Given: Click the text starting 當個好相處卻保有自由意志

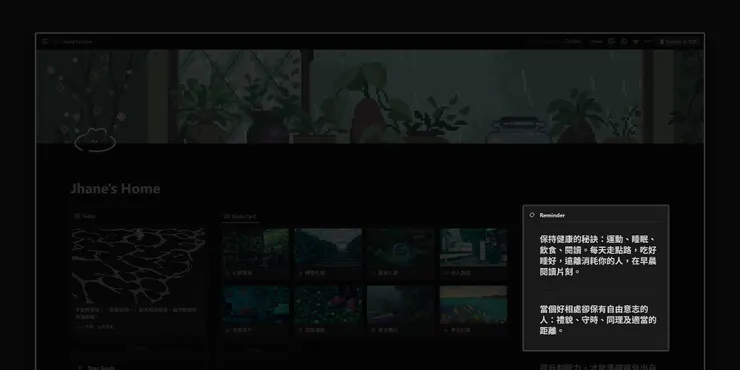Looking at the screenshot, I should click(598, 320).
